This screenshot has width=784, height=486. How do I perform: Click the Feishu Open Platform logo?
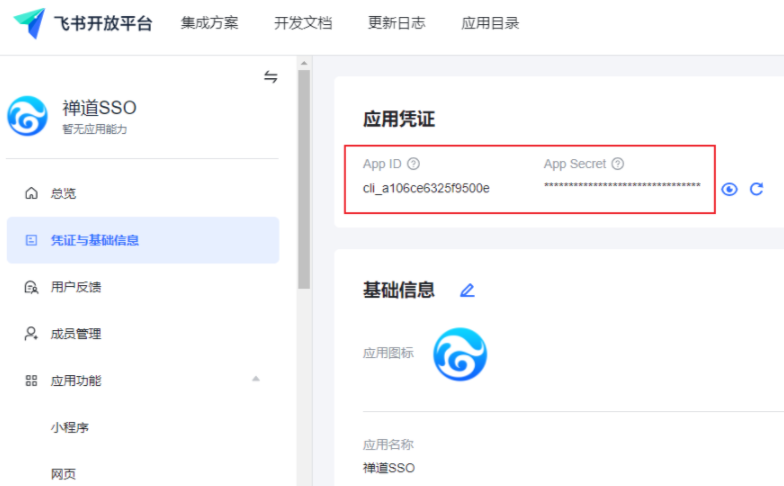pos(83,23)
